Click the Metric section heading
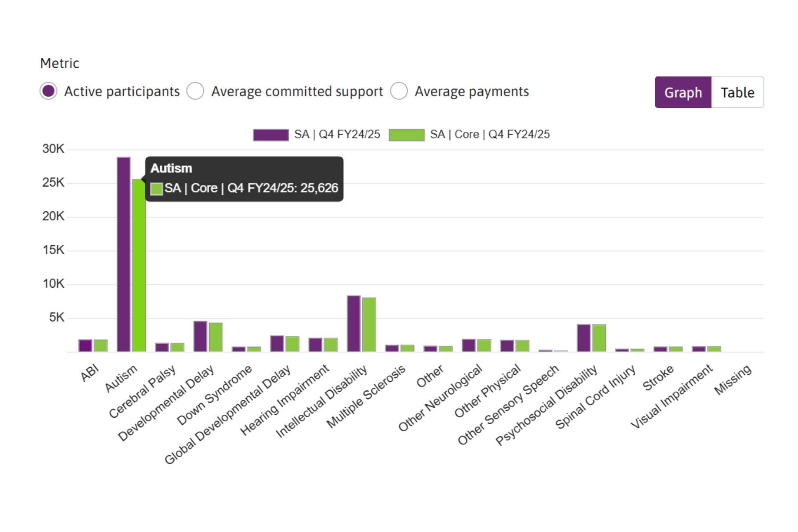Image resolution: width=798 pixels, height=532 pixels. pos(60,63)
